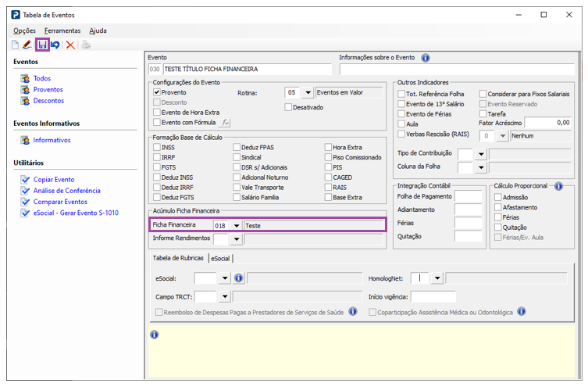Open the Rotina dropdown showing 05

[x=306, y=92]
